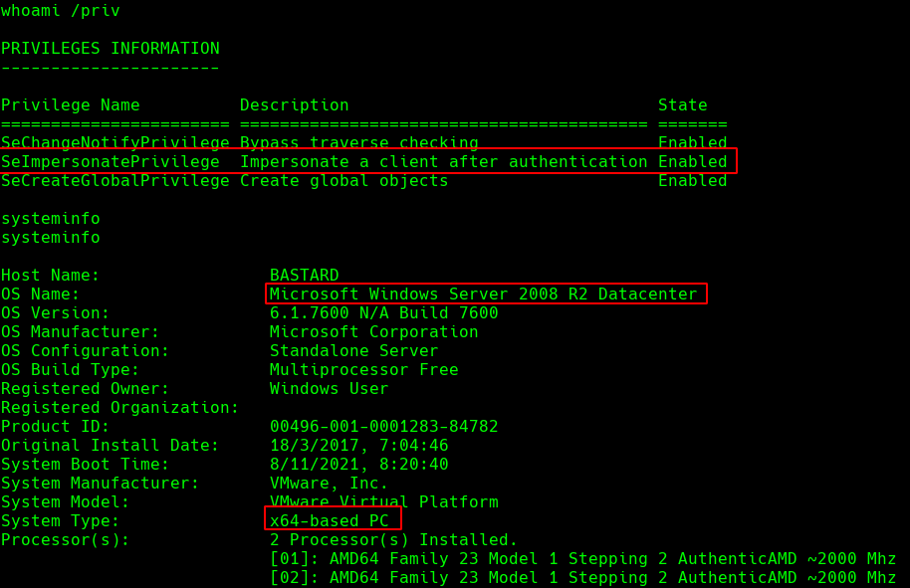
Task: Click the "Standalone Server" configuration value
Action: 353,351
